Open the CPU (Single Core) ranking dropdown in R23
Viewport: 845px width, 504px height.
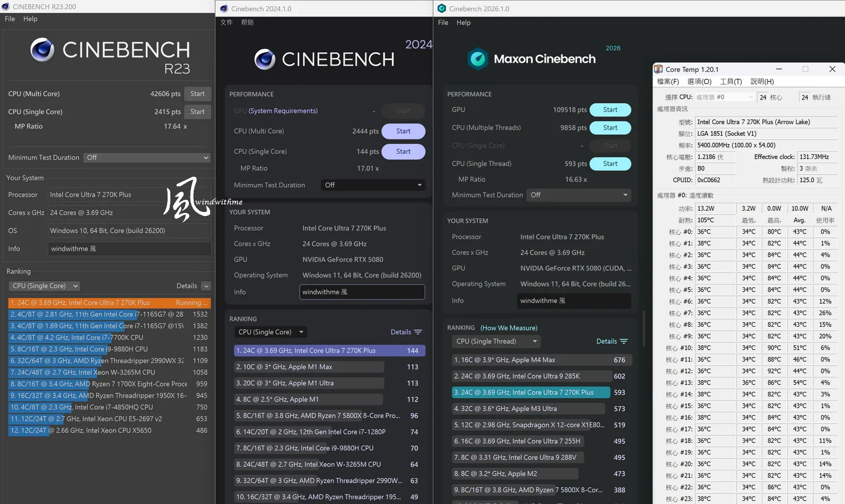pos(45,286)
